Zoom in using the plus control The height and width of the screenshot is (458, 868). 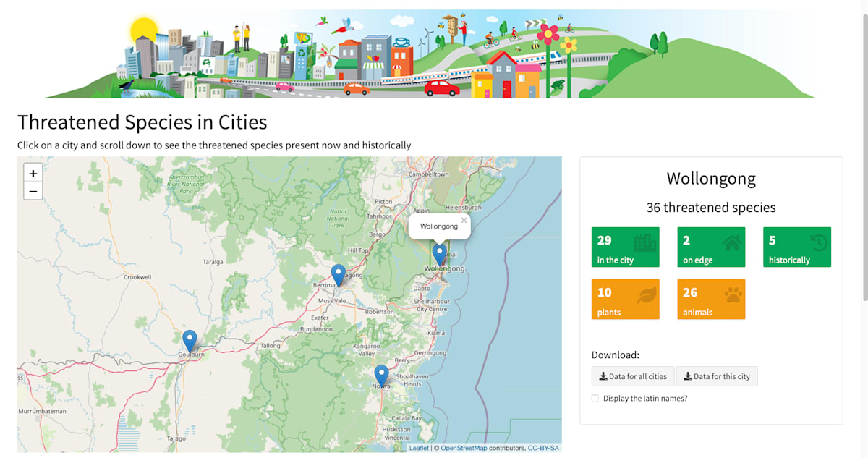point(33,174)
